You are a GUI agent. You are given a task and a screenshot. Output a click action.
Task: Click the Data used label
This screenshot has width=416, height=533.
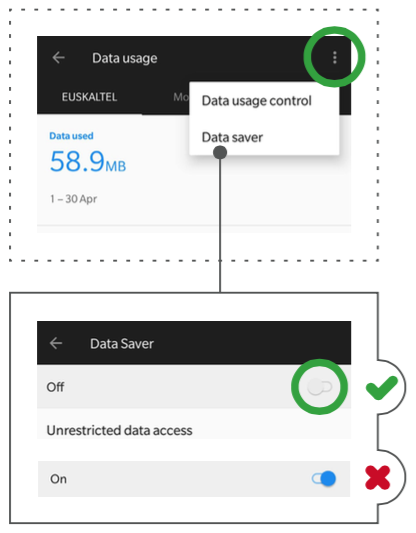71,136
